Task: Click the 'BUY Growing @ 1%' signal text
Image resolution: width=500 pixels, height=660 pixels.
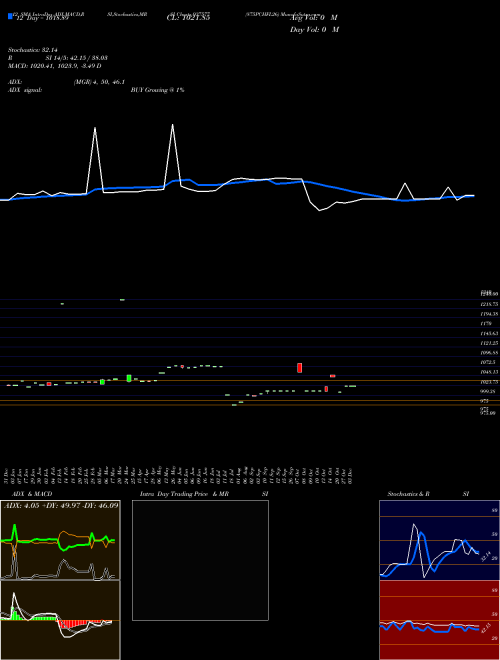Action: (x=157, y=90)
